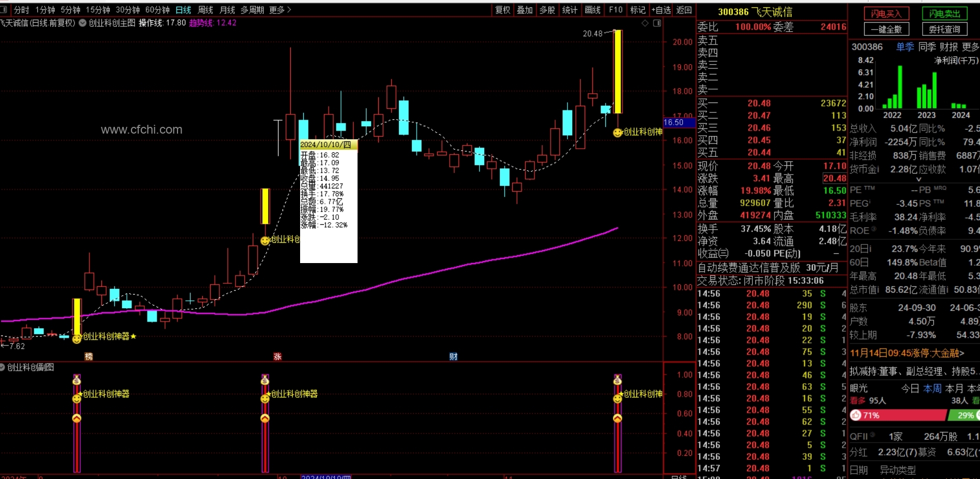Click the money bag icon on first sub-chart bar
Image resolution: width=980 pixels, height=479 pixels.
[x=77, y=381]
